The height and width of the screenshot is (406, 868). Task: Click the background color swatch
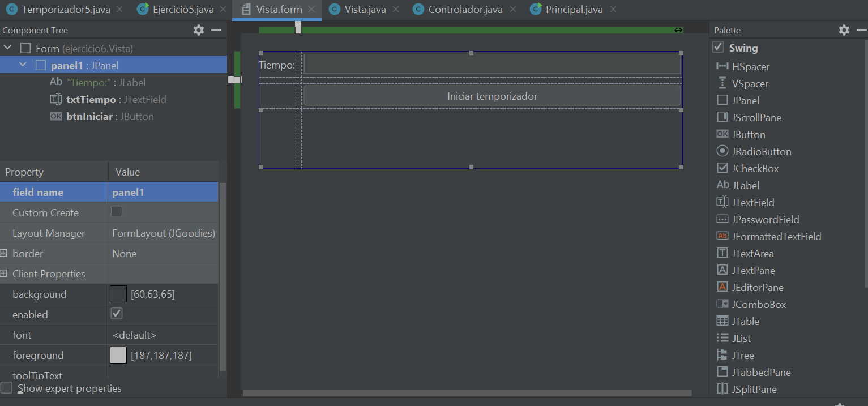118,294
